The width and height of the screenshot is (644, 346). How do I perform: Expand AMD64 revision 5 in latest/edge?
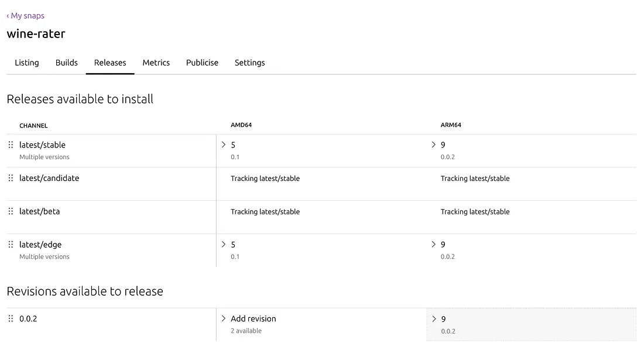(x=224, y=244)
